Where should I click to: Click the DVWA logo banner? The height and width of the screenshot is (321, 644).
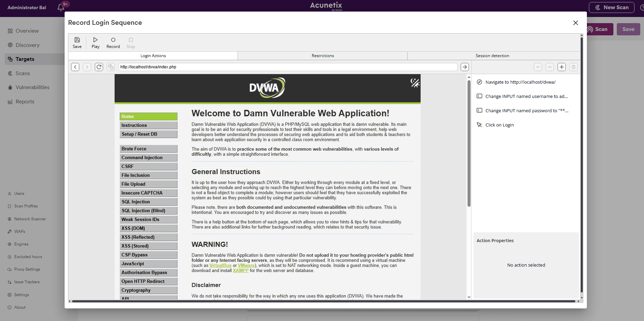point(267,88)
